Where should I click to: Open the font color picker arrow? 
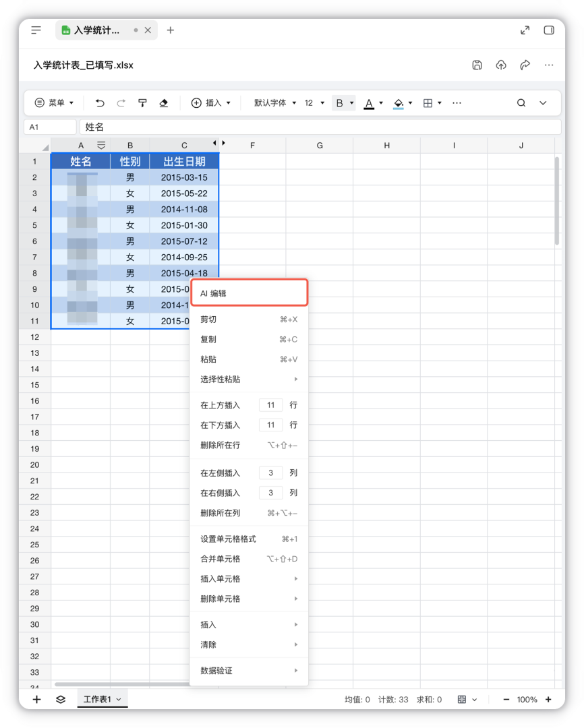(381, 103)
